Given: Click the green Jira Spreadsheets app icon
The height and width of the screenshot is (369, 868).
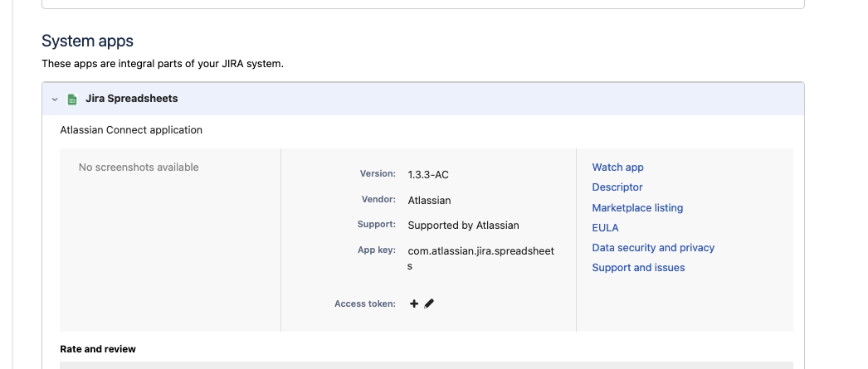Looking at the screenshot, I should click(72, 99).
